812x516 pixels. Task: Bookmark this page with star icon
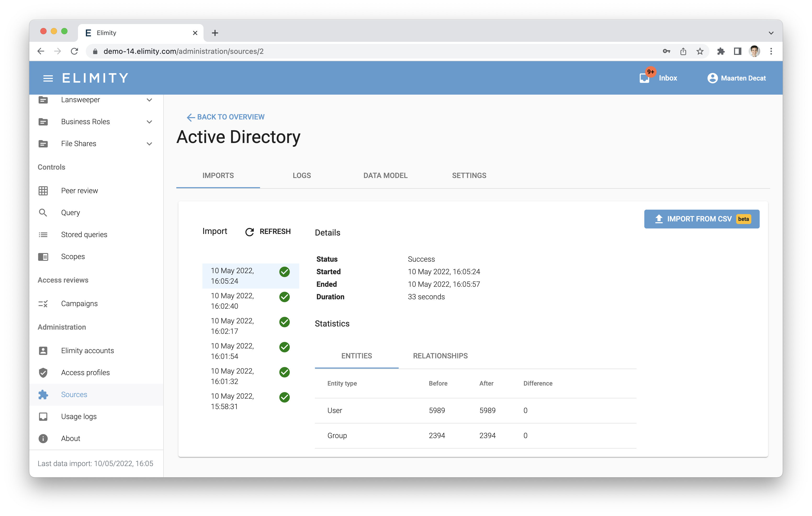[x=700, y=51]
